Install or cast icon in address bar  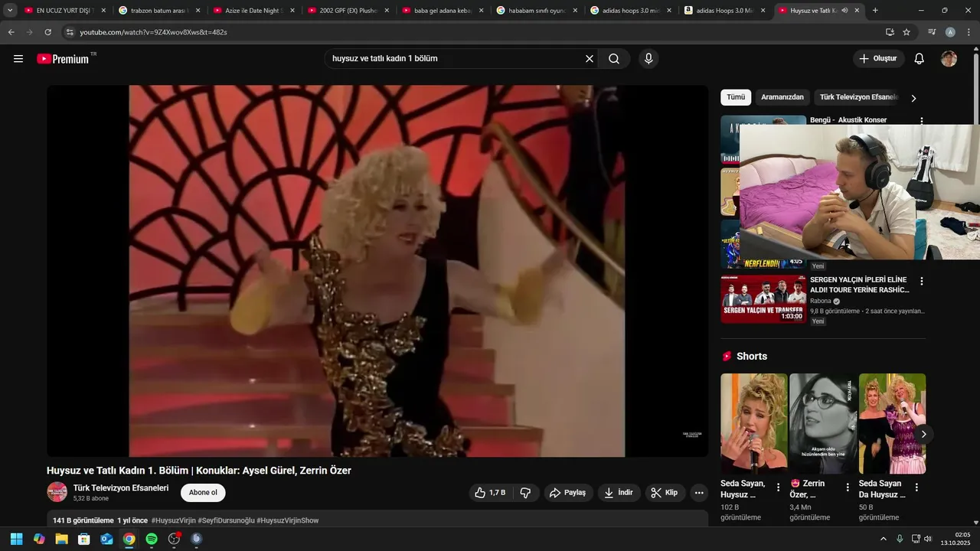[890, 32]
